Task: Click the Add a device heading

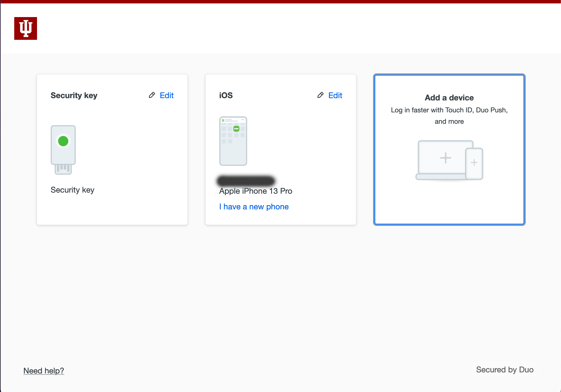Action: click(x=449, y=98)
